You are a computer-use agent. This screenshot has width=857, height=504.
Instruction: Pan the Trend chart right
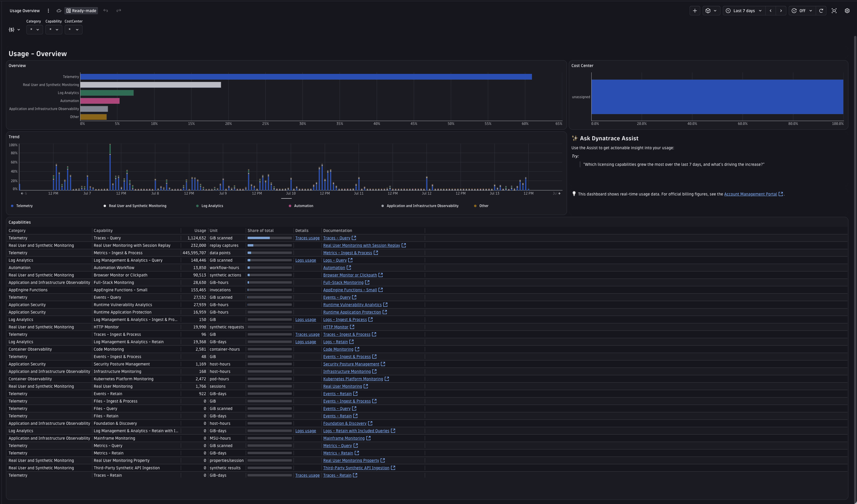tap(560, 193)
